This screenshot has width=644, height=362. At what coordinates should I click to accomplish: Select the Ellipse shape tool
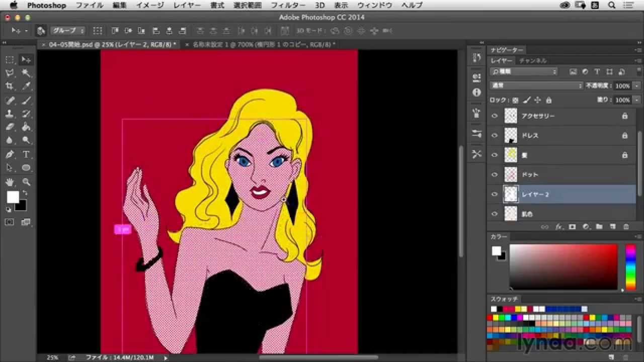click(26, 168)
